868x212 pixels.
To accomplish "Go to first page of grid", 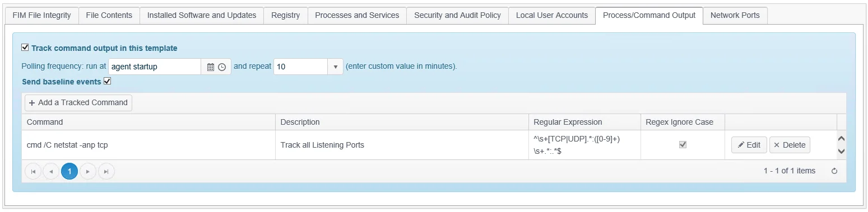I will 33,171.
